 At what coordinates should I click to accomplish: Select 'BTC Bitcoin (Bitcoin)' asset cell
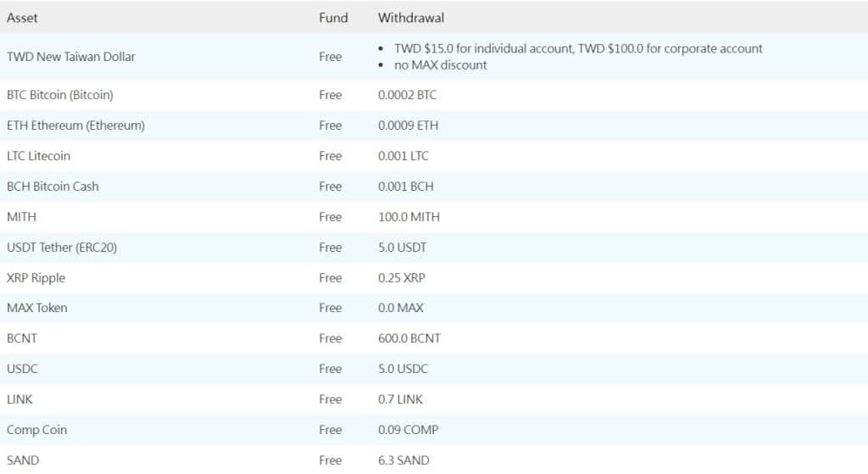[x=60, y=95]
